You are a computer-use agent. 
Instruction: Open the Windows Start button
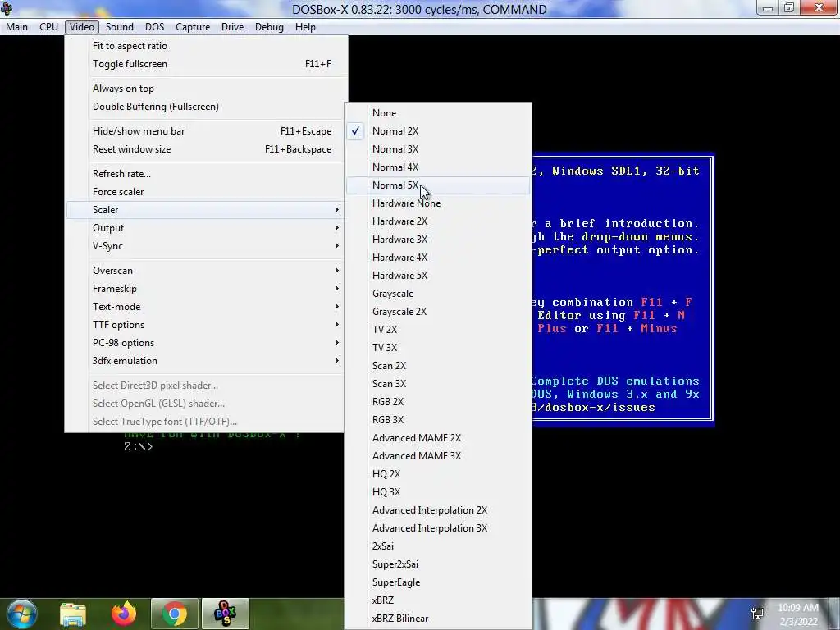click(21, 614)
